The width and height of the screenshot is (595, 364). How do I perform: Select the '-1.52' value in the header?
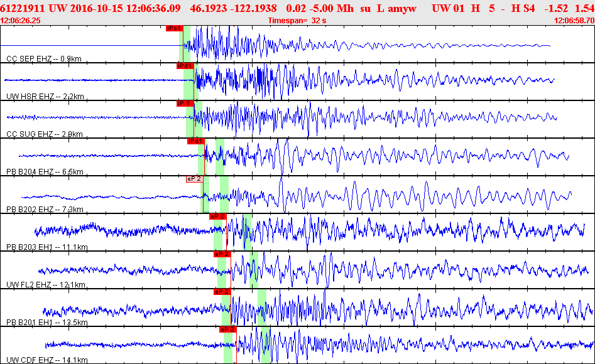pos(556,8)
